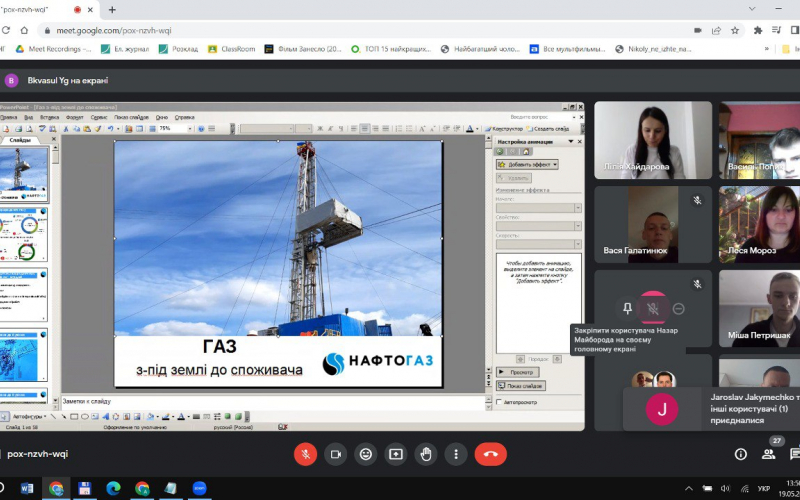
Task: Enable Автопросмотр checkbox
Action: [499, 402]
